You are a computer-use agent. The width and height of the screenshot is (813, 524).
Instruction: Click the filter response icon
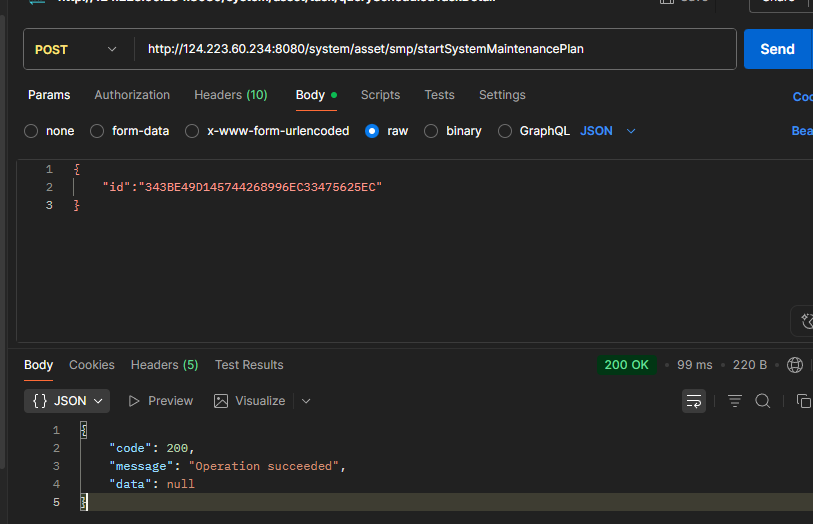point(735,401)
